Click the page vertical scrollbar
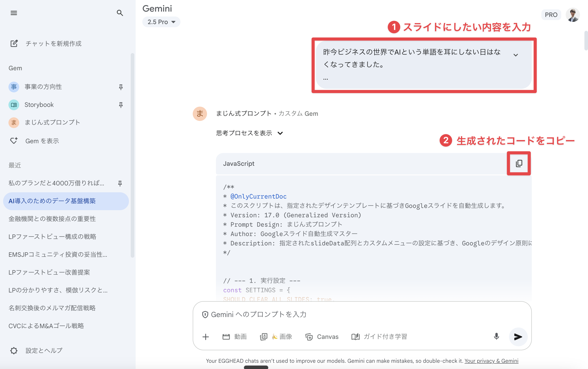 click(586, 41)
